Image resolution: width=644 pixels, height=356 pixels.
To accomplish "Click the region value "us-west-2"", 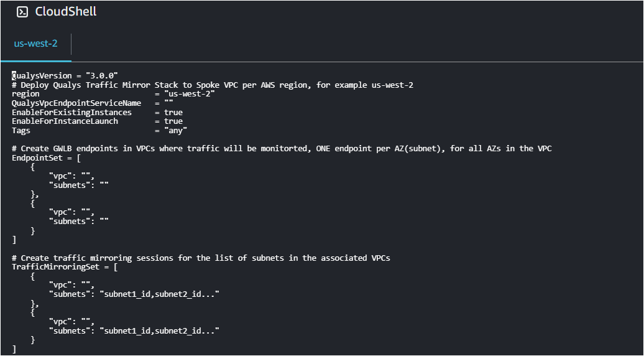I will pyautogui.click(x=190, y=94).
